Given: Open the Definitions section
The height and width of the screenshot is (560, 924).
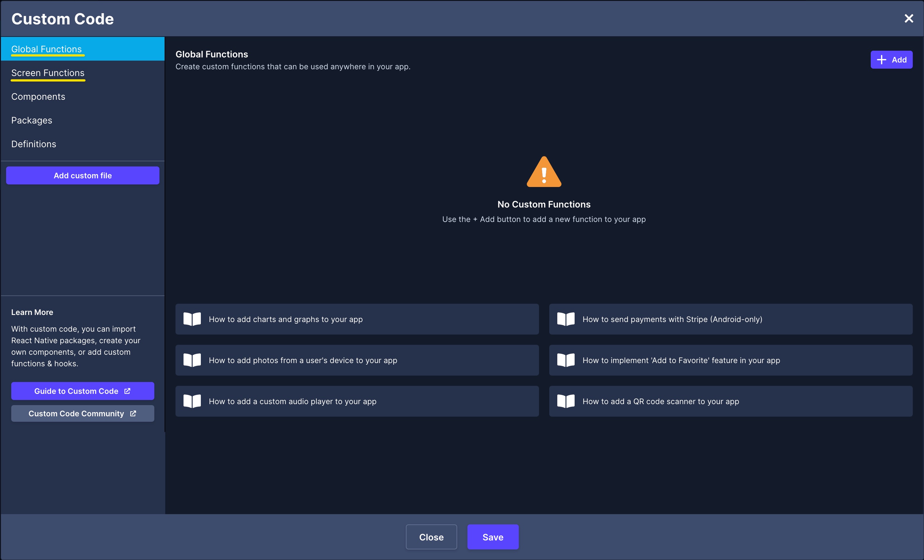Looking at the screenshot, I should coord(82,144).
